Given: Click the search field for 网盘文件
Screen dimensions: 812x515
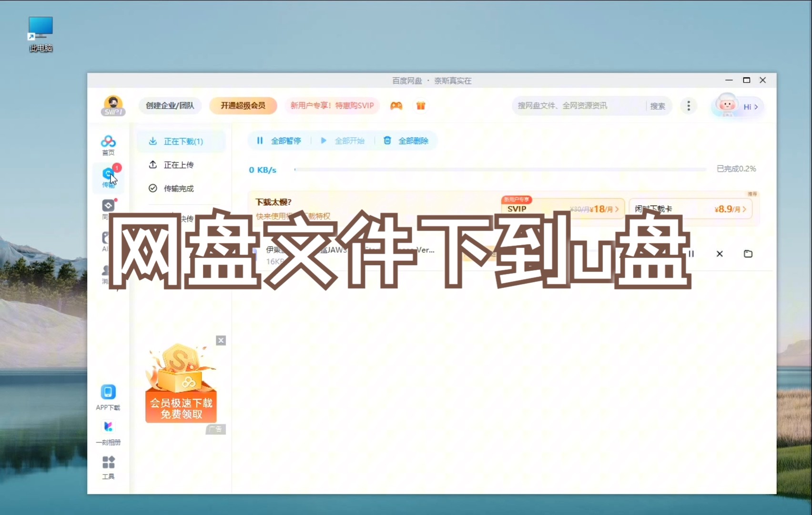Looking at the screenshot, I should click(x=579, y=106).
